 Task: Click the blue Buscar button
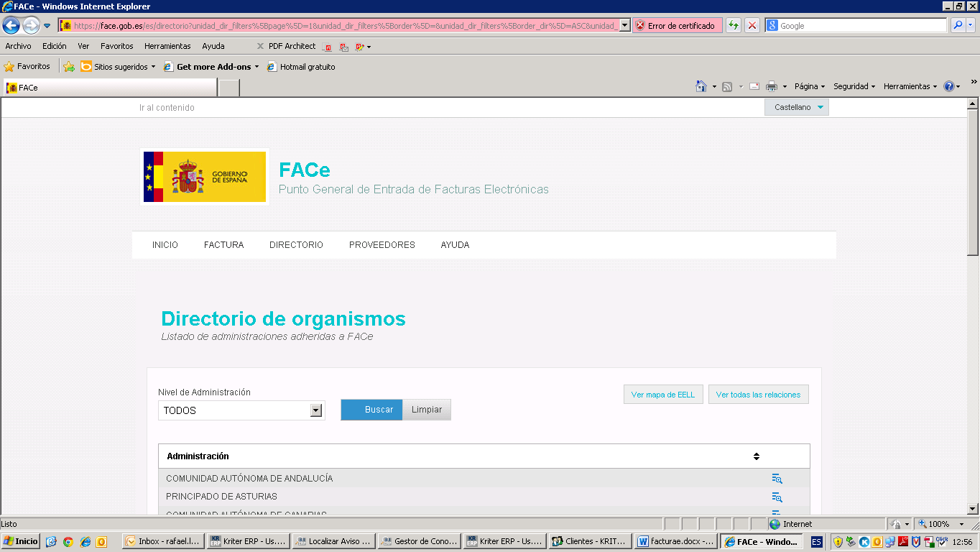pyautogui.click(x=371, y=410)
